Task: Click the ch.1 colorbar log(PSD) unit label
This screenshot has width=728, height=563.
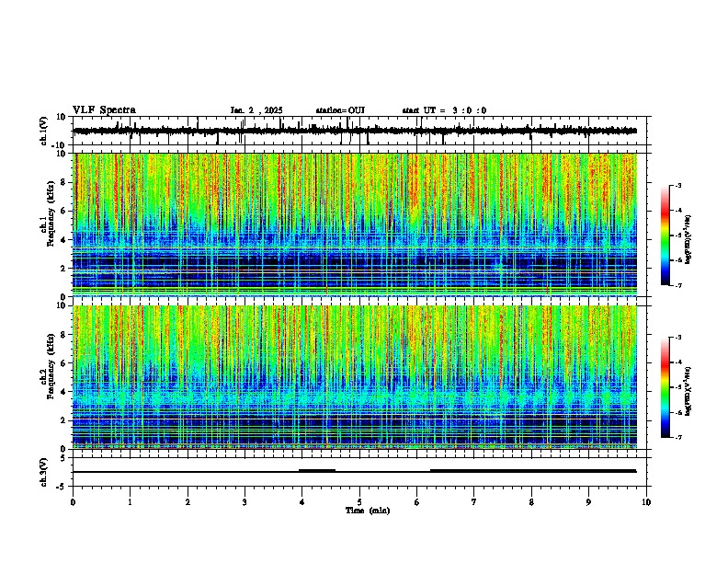Action: pyautogui.click(x=688, y=239)
